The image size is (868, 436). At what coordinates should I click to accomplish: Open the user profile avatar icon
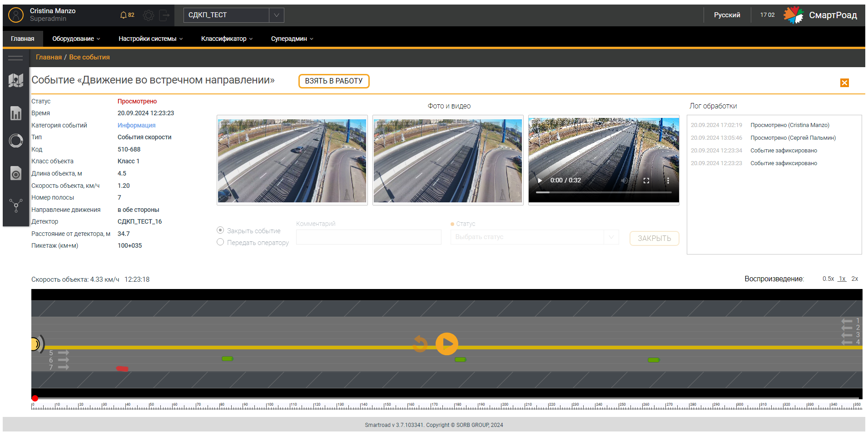tap(16, 15)
